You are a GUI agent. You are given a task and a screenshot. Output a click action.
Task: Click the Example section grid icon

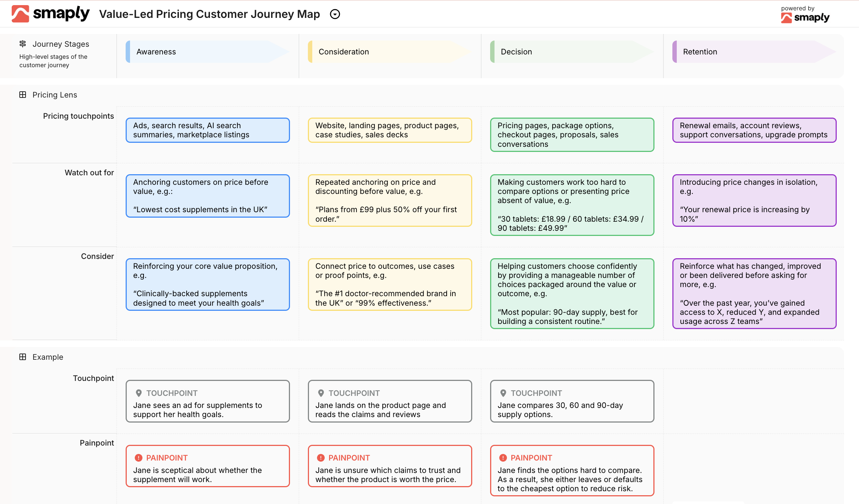(23, 357)
